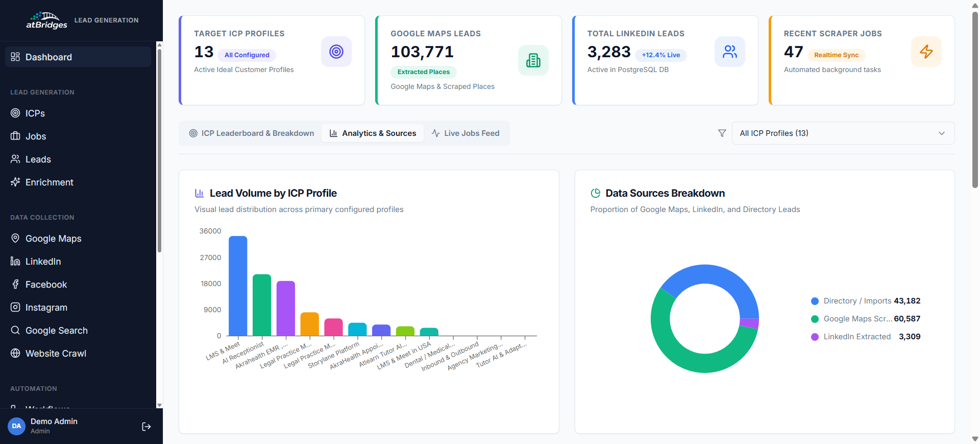Click the sidebar scrollbar up arrow
The height and width of the screenshot is (444, 980).
click(x=159, y=45)
